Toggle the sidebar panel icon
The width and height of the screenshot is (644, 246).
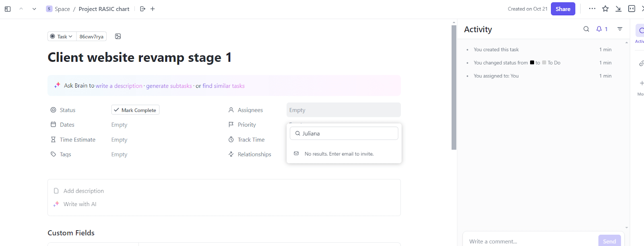[8, 9]
